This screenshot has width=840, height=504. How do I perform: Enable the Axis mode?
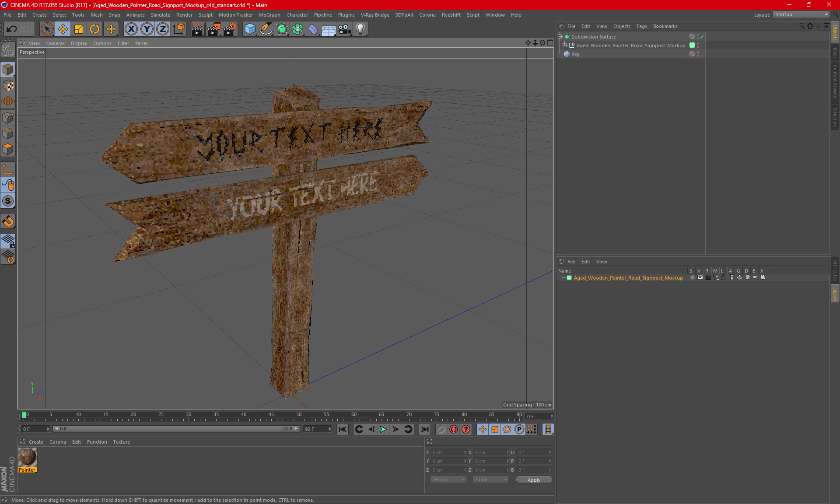[8, 169]
